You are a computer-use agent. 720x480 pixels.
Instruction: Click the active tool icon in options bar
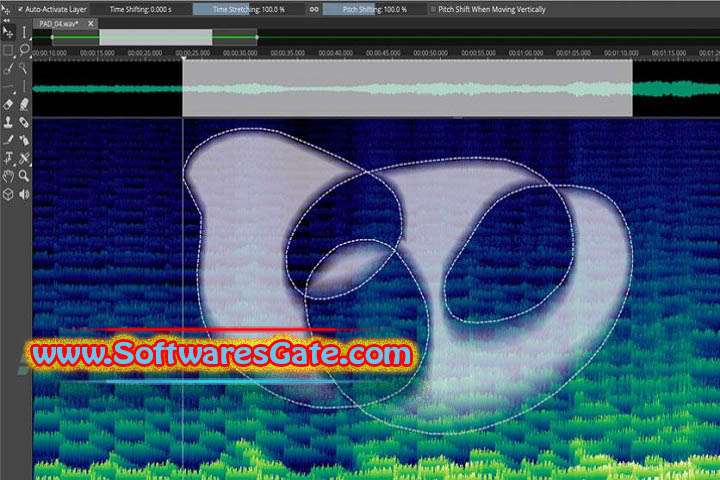pos(6,9)
